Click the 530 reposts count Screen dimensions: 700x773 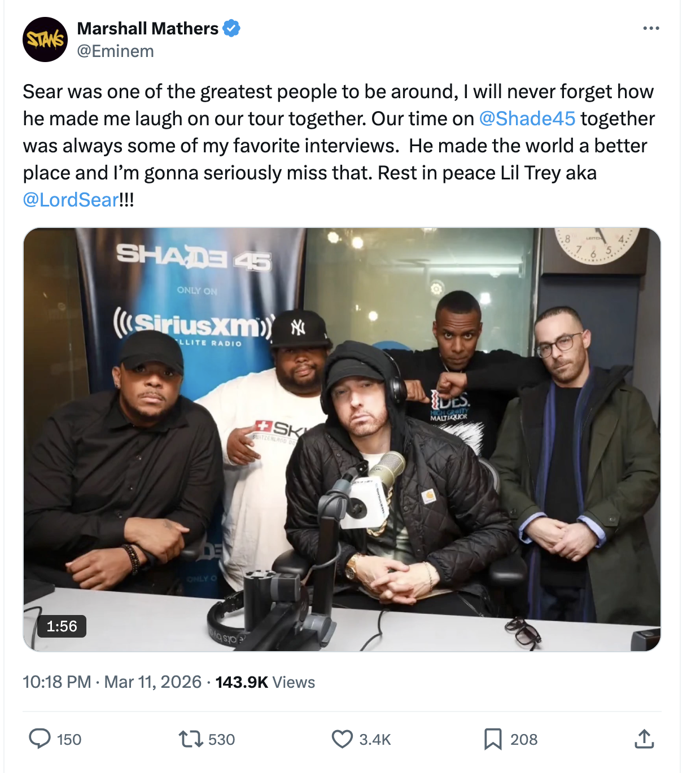pos(221,740)
